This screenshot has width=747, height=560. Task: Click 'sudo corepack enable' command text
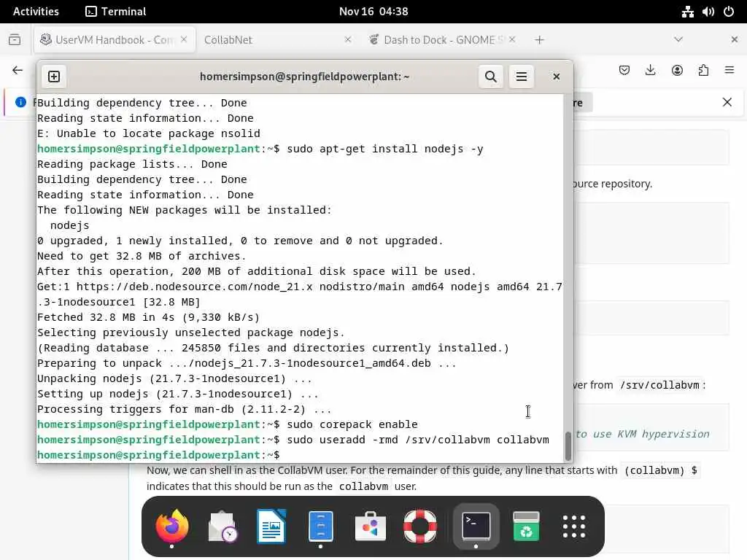click(x=352, y=424)
